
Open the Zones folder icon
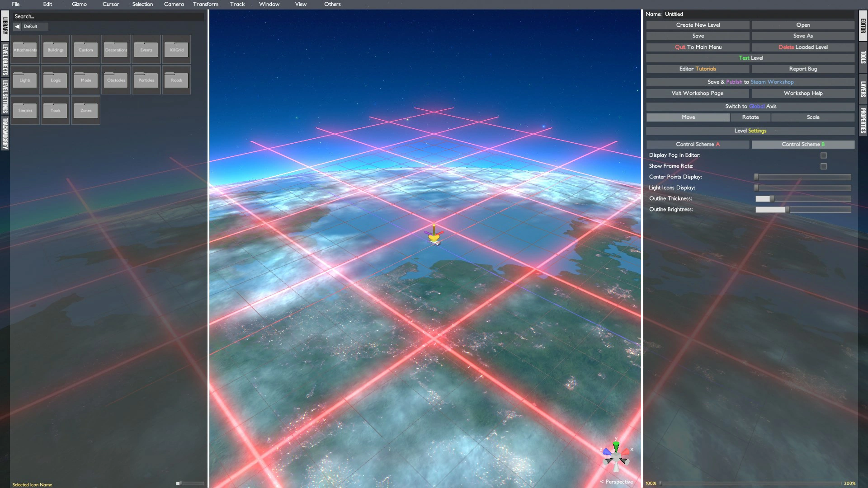85,110
